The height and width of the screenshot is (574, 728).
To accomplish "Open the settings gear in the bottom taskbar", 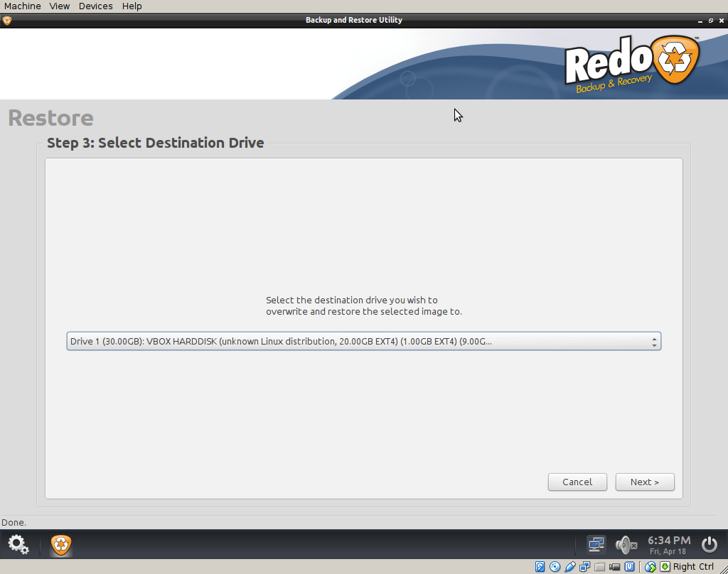I will pos(18,544).
